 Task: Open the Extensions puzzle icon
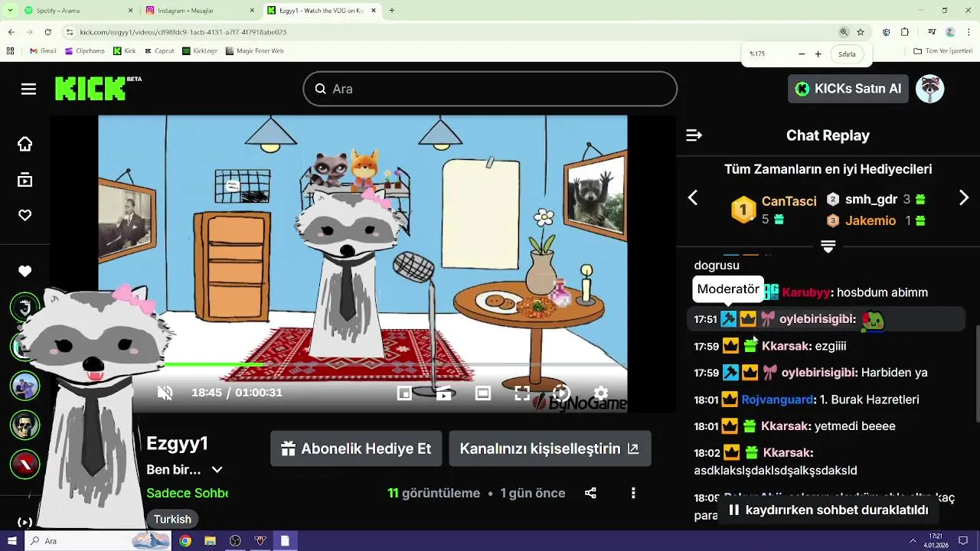click(905, 32)
